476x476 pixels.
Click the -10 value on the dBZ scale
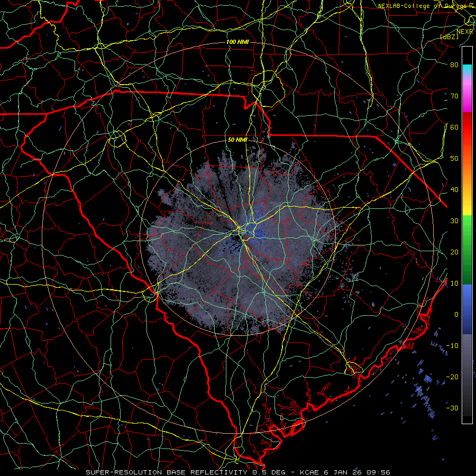(x=452, y=346)
